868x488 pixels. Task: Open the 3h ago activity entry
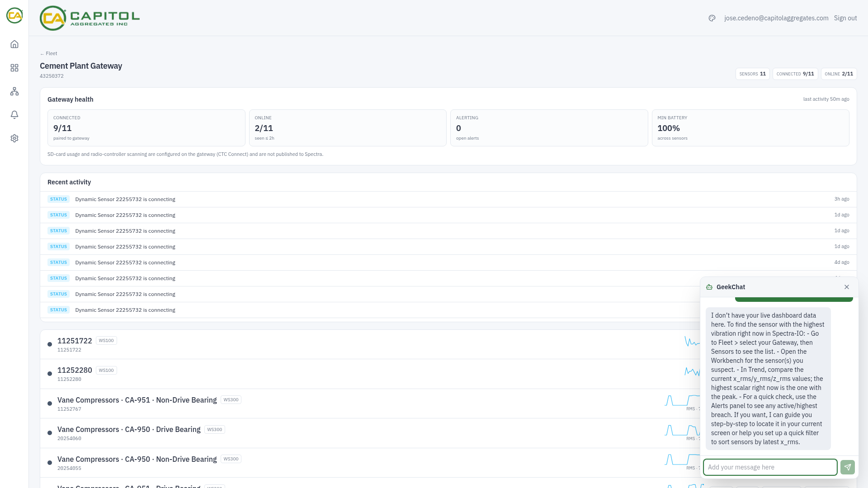pyautogui.click(x=448, y=199)
